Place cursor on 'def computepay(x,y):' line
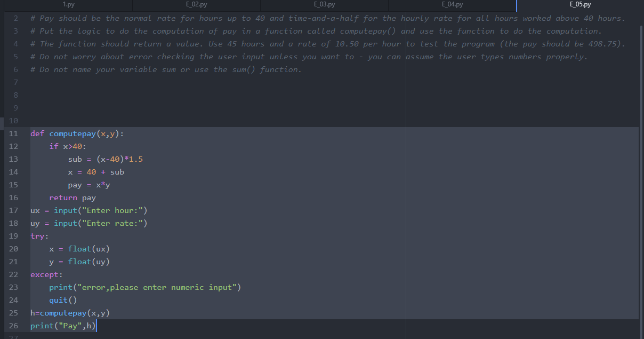Screen dimensions: 644x339 (77, 133)
